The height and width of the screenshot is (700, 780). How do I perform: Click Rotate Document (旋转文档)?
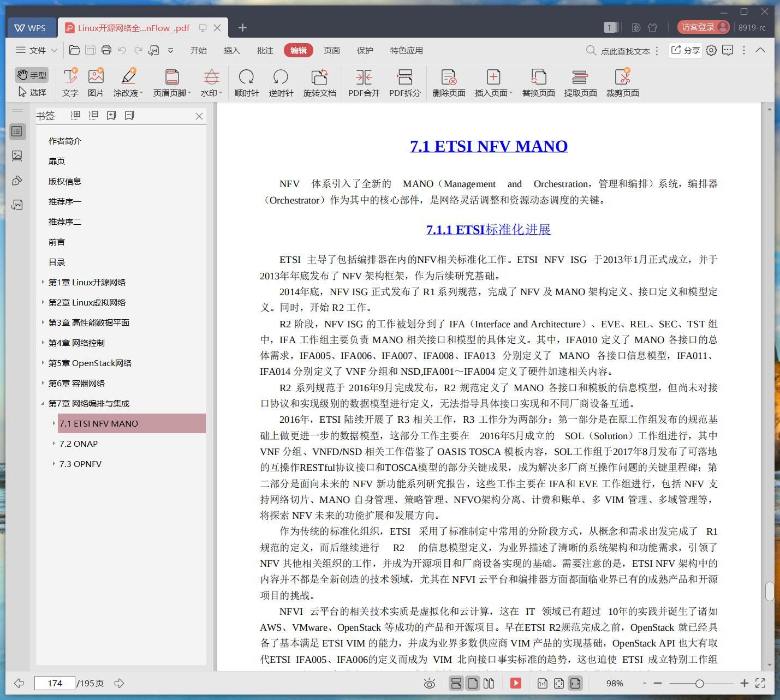[320, 83]
